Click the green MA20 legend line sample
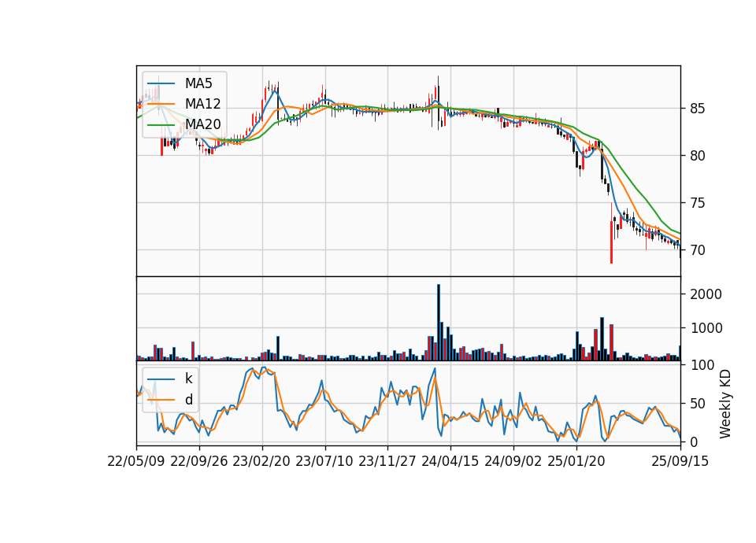 point(161,124)
